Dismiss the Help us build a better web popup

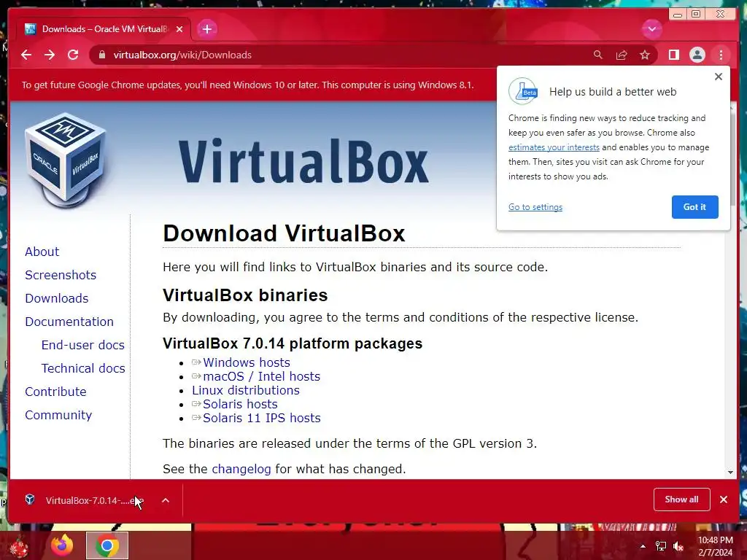(x=719, y=77)
